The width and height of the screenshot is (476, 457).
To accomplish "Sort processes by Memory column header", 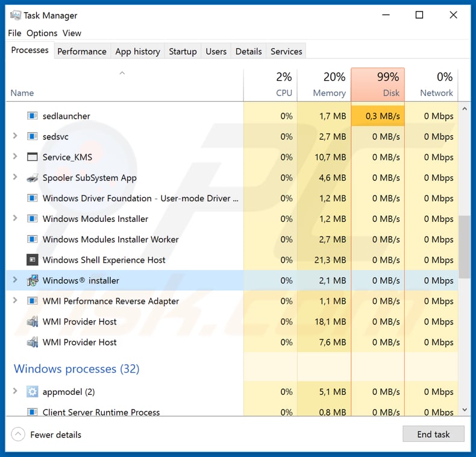I will coord(324,84).
